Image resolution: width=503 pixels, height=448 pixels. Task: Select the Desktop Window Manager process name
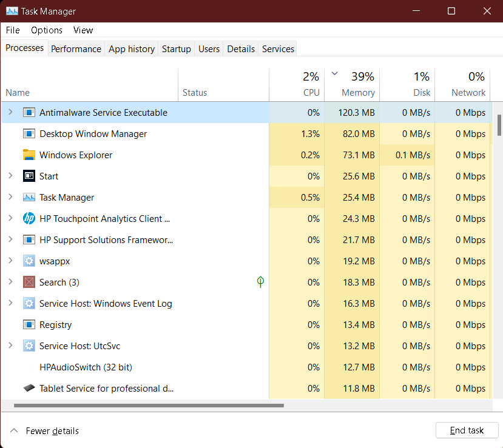pos(93,133)
